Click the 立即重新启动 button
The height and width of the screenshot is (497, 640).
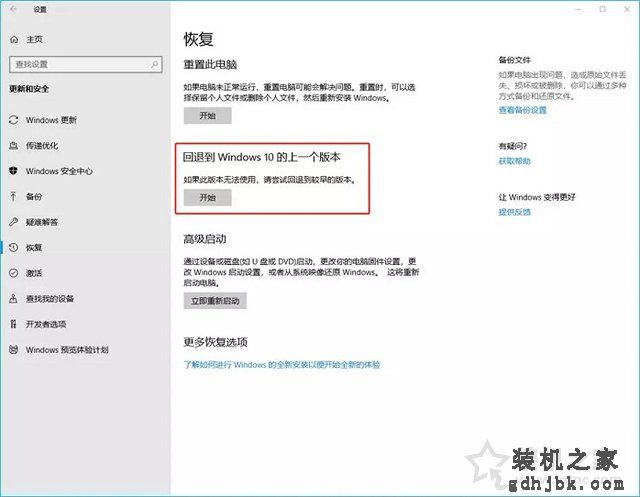click(x=215, y=301)
